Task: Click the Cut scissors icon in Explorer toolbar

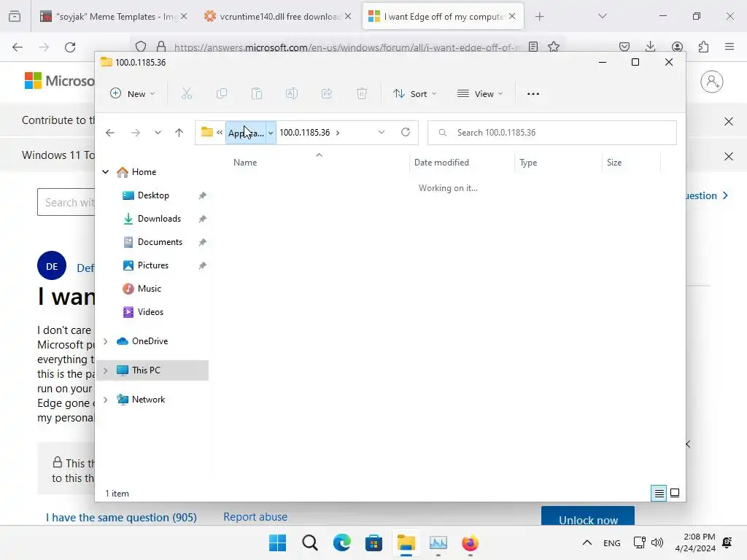Action: (186, 94)
